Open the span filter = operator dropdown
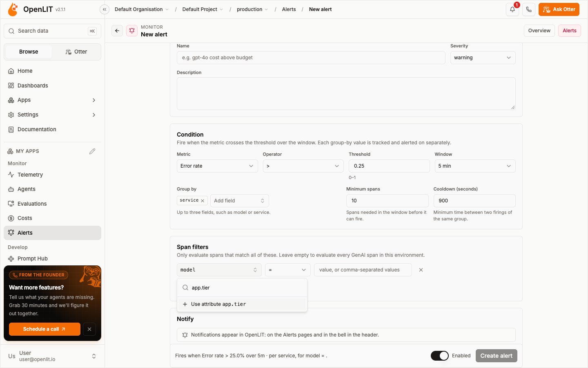 (288, 270)
